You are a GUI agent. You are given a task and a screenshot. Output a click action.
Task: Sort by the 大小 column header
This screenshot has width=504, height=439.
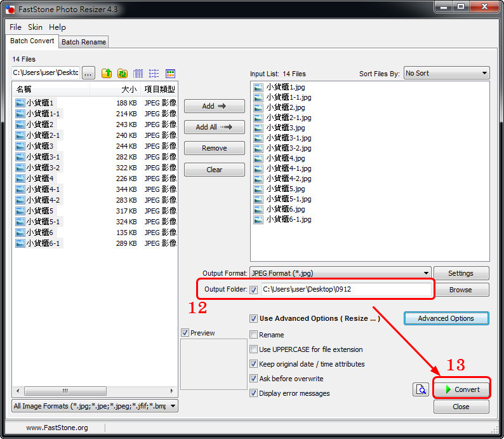[115, 89]
